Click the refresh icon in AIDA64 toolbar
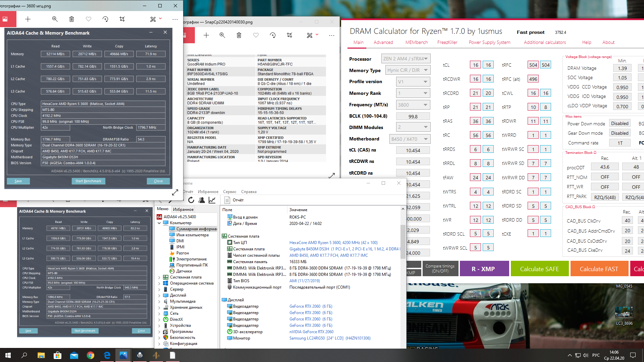 tap(191, 200)
